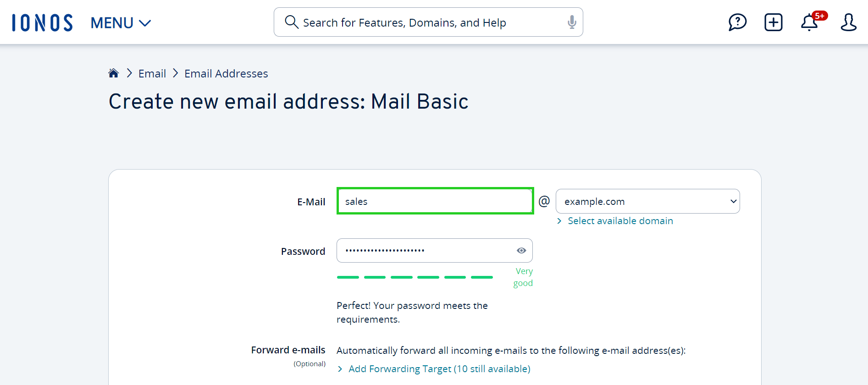Click the red 5+ notification badge

[x=819, y=16]
